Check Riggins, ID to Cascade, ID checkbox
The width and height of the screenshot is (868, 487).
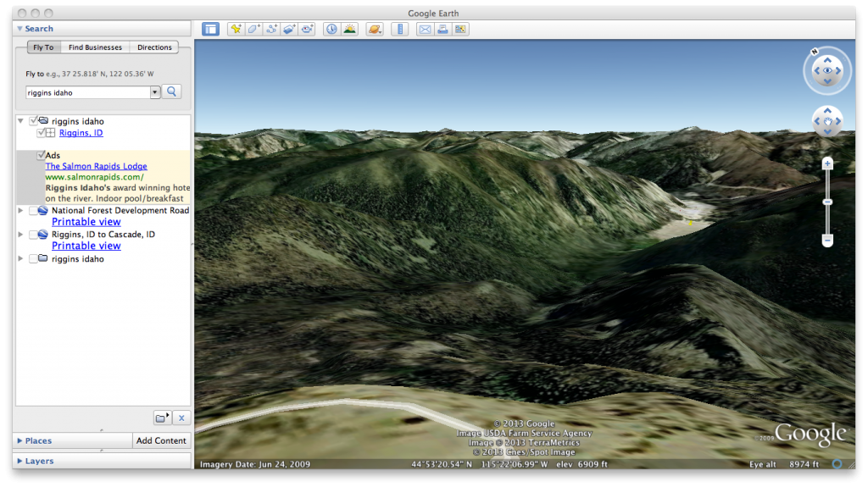click(33, 234)
